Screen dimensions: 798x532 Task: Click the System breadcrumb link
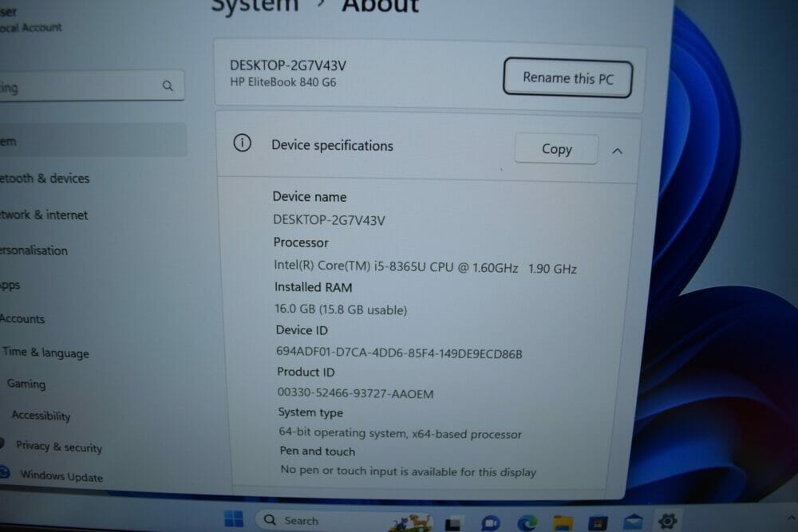[x=255, y=5]
